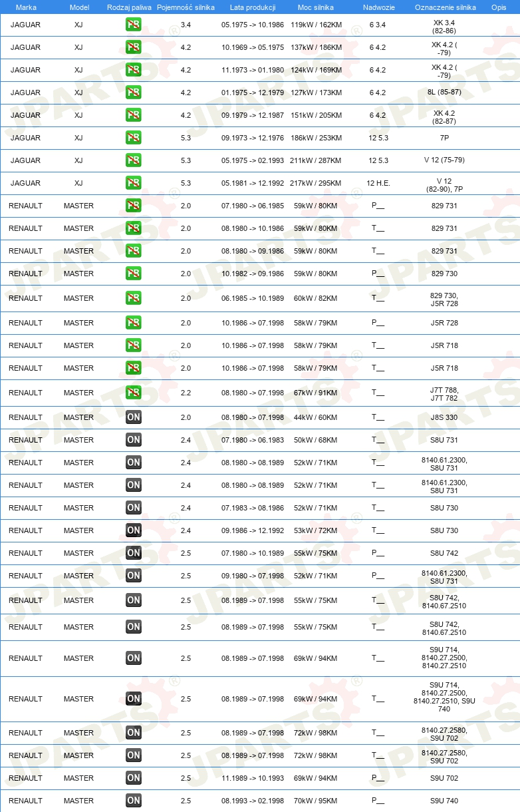Click diesel ON icon in 07.1980 -> 10.1989 row
520x812 pixels.
pyautogui.click(x=134, y=553)
